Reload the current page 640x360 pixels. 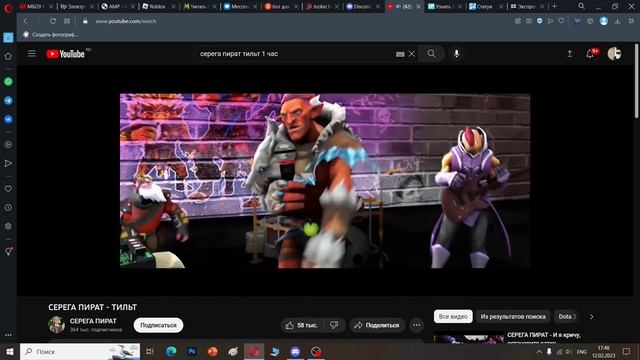[53, 21]
